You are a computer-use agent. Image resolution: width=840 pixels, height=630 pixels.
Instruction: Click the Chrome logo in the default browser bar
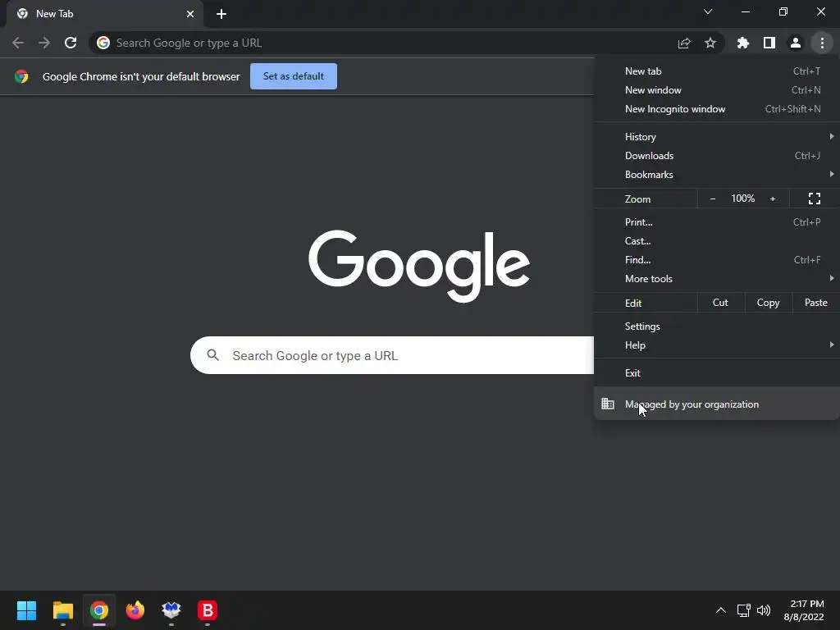coord(21,76)
